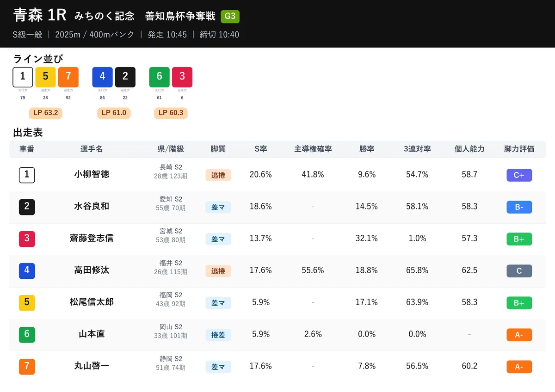This screenshot has width=555, height=392.
Task: Select the 32.1% win rate for 齋藤登志信
Action: [x=367, y=239]
